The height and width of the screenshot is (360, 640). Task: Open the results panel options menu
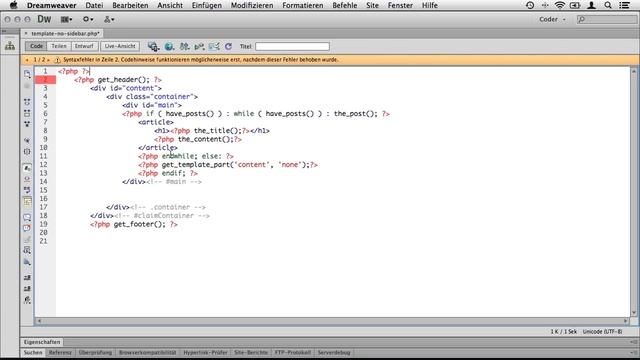(634, 352)
